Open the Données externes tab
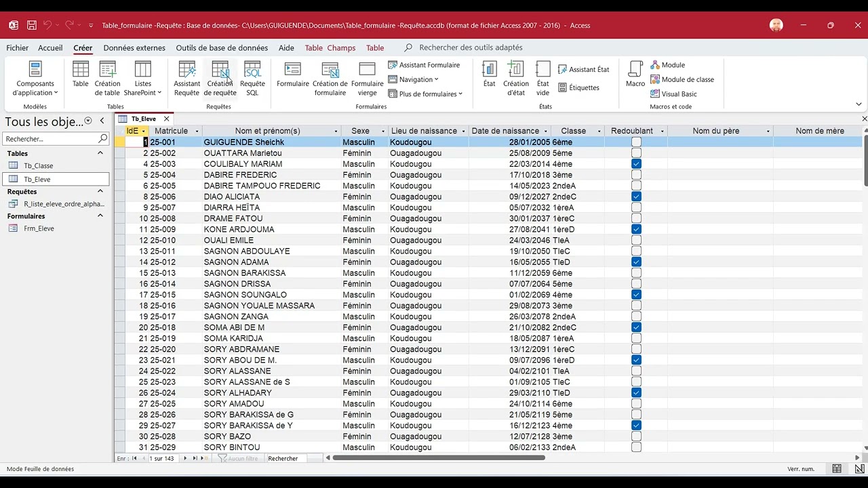This screenshot has width=868, height=488. click(x=134, y=48)
